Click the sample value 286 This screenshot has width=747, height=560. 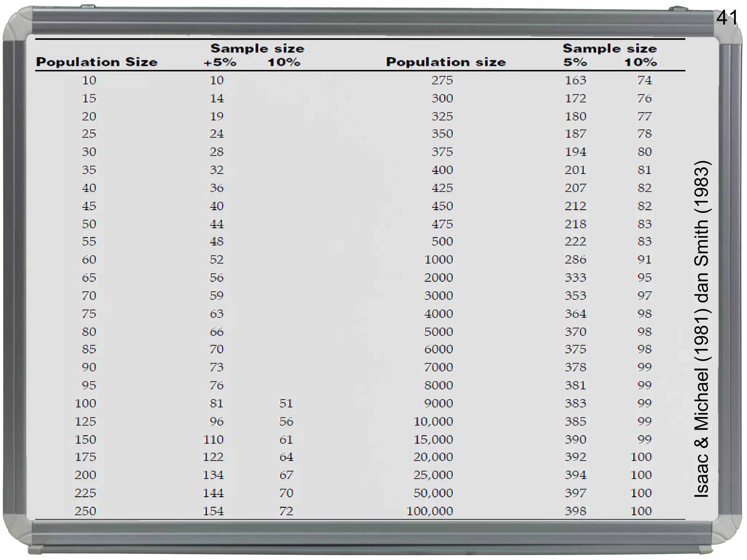tap(575, 260)
